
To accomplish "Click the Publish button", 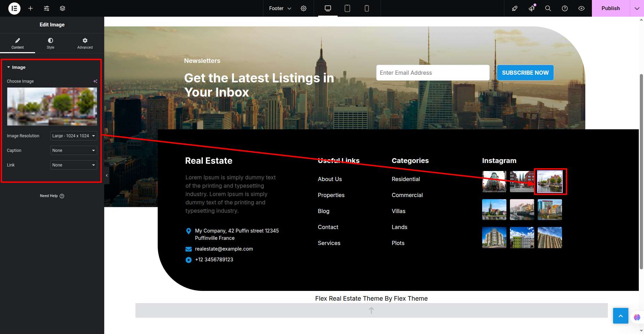I will tap(610, 8).
